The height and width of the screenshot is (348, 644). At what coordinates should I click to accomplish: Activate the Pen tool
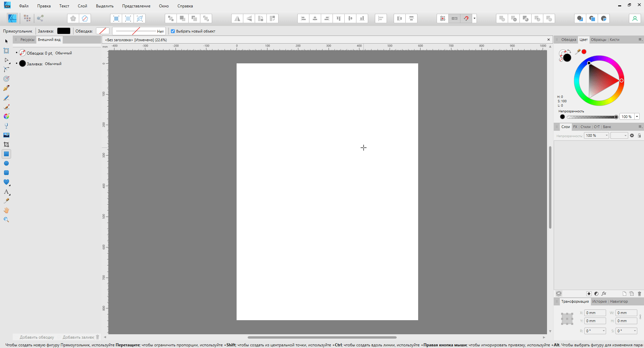(6, 88)
